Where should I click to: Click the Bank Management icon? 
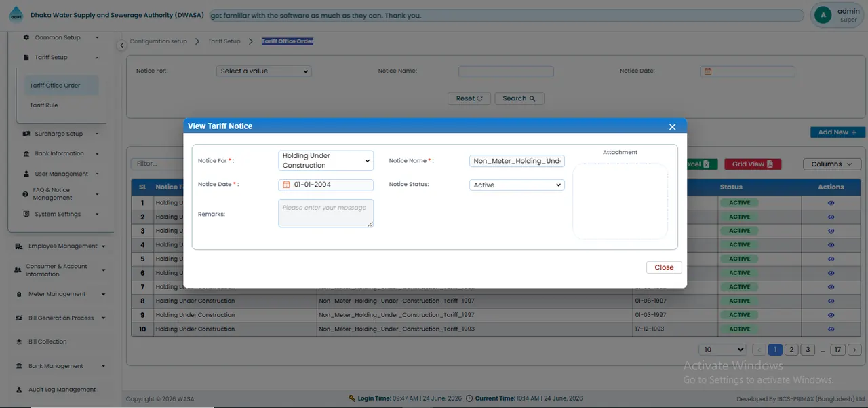(20, 366)
